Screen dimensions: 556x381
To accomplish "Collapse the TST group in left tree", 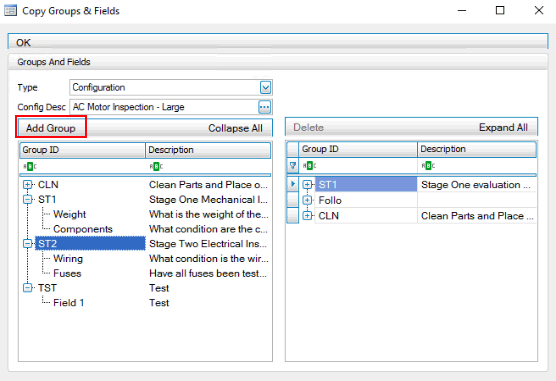I will [27, 288].
